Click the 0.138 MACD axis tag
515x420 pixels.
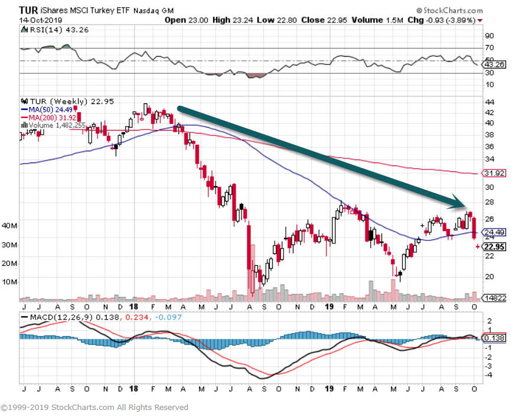(494, 338)
